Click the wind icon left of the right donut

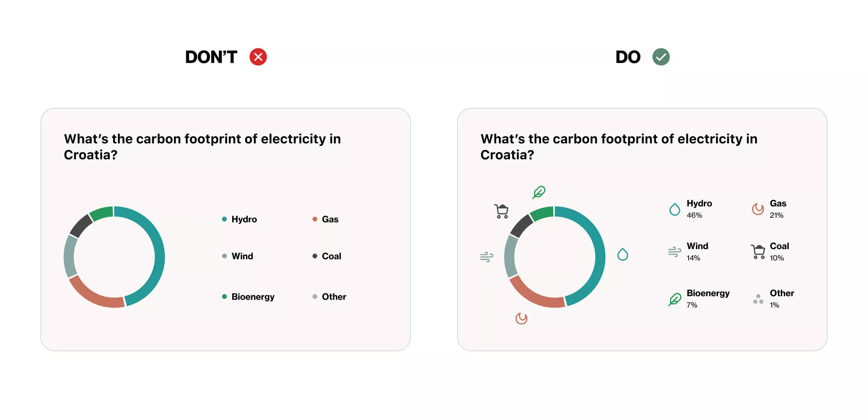[486, 257]
